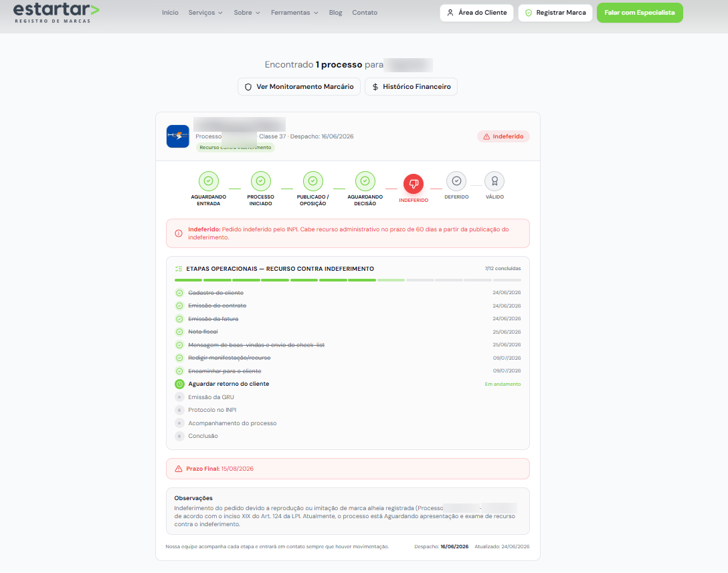Expand the Ferramentas dropdown menu
Screen dimensions: 728x573
[x=294, y=13]
